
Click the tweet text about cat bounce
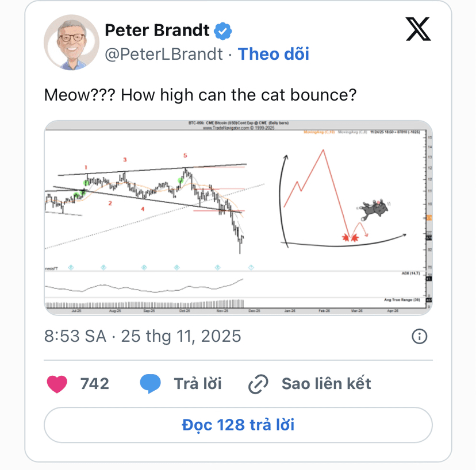[200, 94]
